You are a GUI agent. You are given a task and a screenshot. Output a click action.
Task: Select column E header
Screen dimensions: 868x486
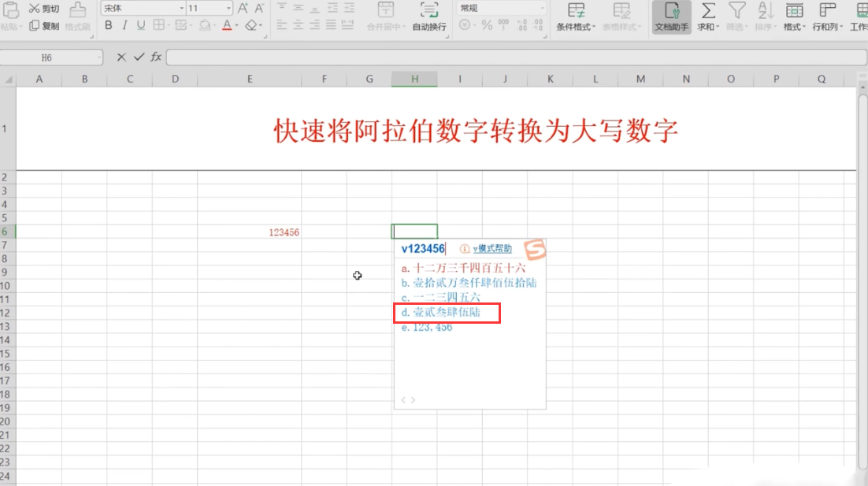[x=250, y=79]
